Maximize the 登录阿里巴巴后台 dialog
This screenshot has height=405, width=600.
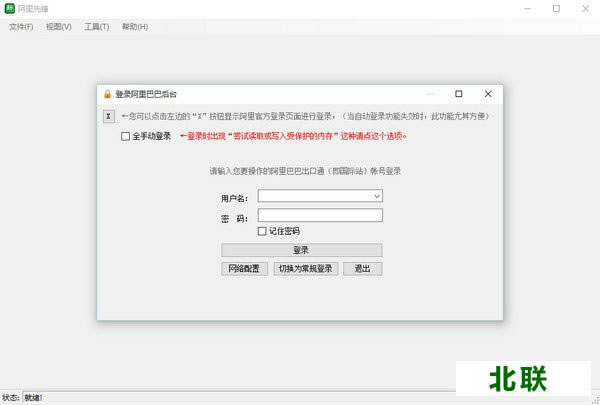click(x=458, y=94)
